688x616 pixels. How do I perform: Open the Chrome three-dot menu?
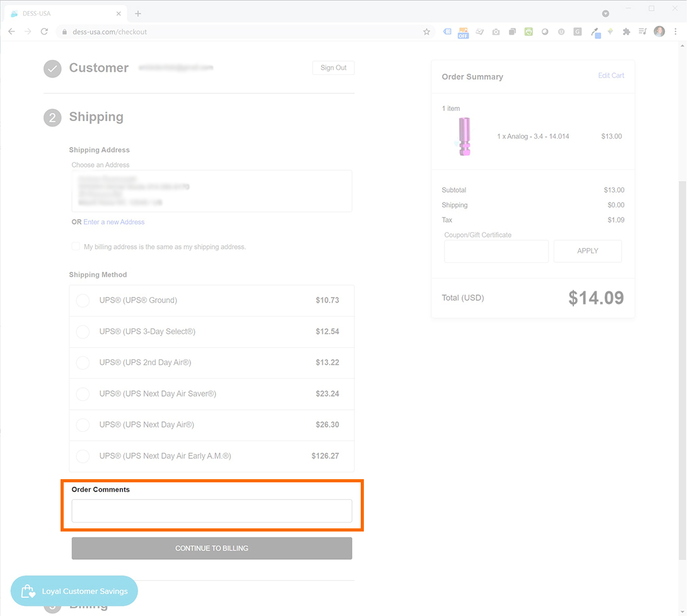pyautogui.click(x=676, y=32)
